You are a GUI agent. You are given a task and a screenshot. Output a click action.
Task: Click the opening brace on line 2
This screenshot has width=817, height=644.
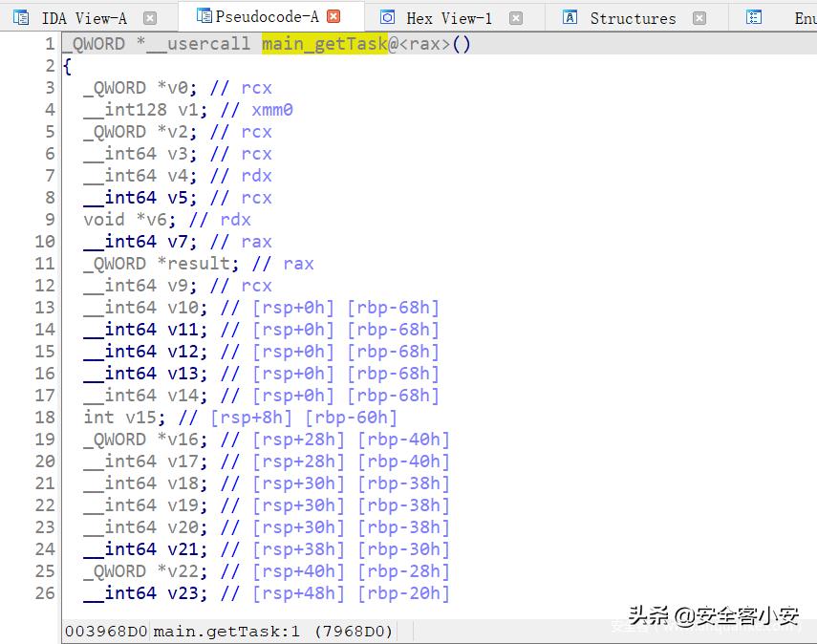pos(67,66)
